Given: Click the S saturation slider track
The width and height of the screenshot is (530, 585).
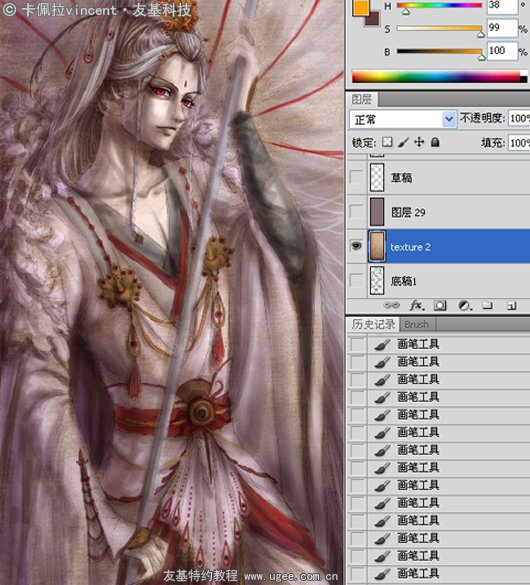Looking at the screenshot, I should pos(439,28).
